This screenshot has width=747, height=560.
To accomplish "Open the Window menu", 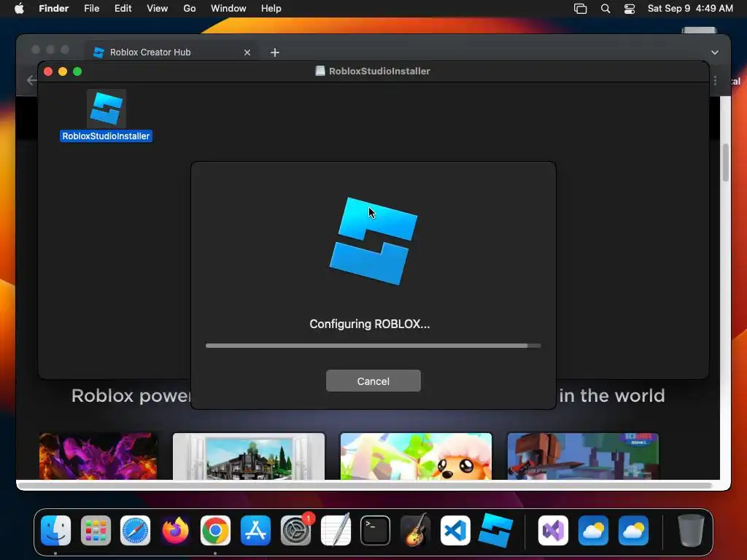I will point(228,9).
